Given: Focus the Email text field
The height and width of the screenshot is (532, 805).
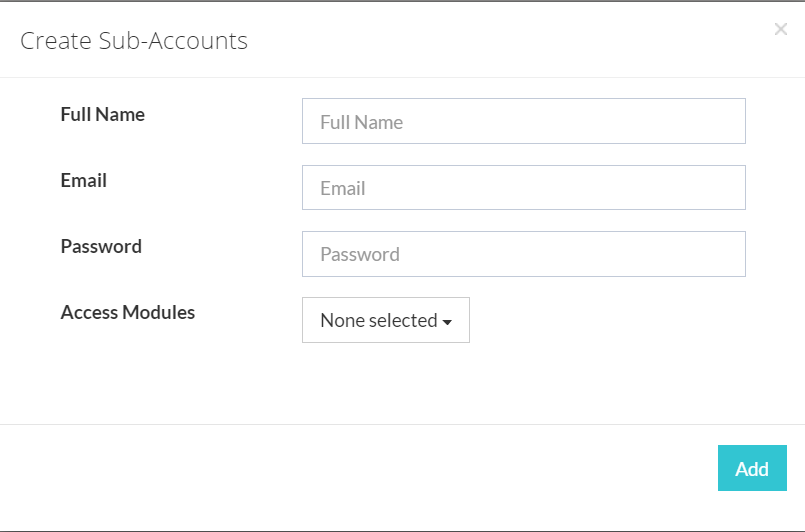Looking at the screenshot, I should 523,188.
